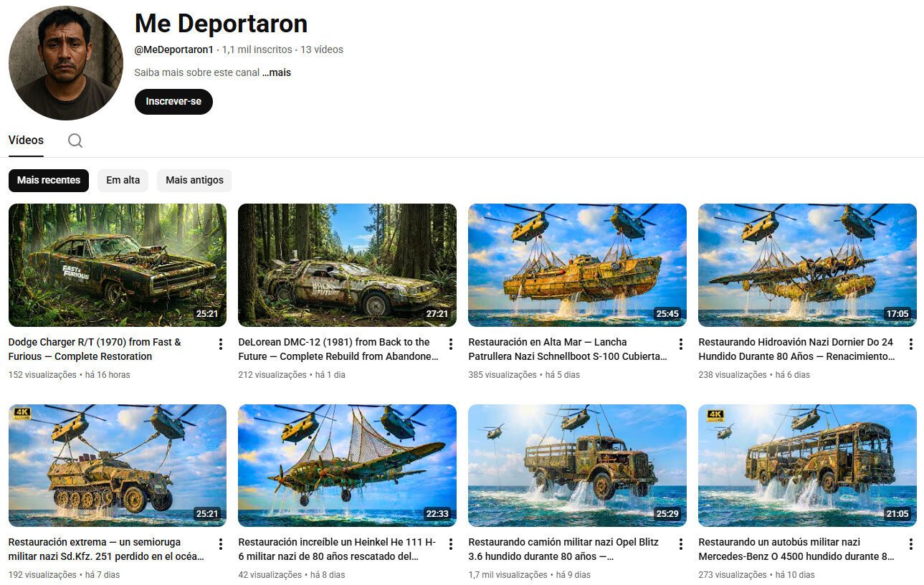
Task: Open the Opel Blitz truck video thumbnail
Action: click(x=577, y=465)
